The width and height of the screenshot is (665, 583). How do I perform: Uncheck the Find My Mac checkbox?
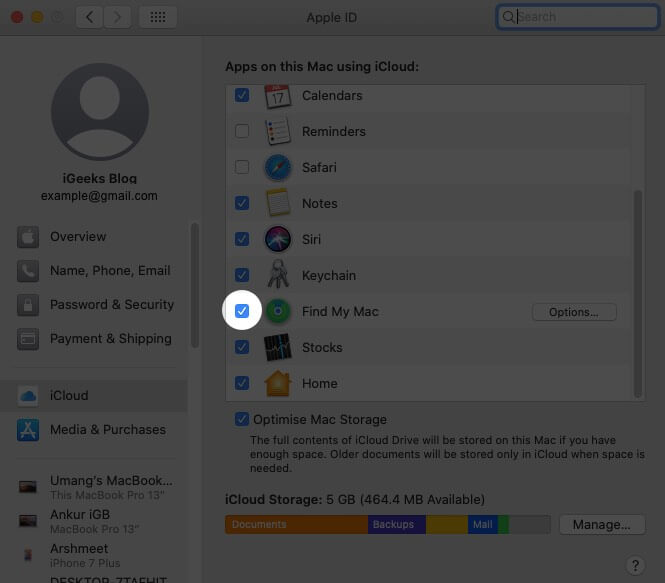pos(242,311)
